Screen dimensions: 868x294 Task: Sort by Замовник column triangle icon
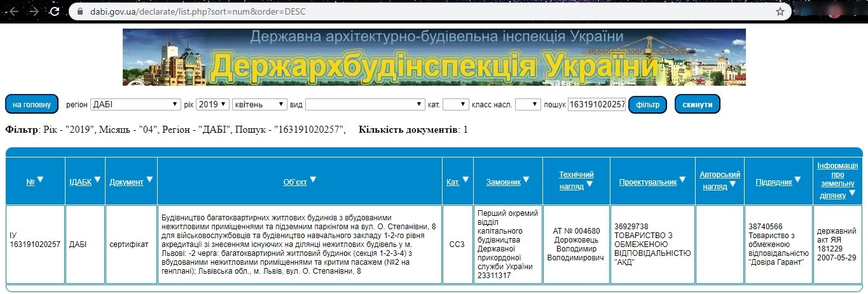pos(527,180)
